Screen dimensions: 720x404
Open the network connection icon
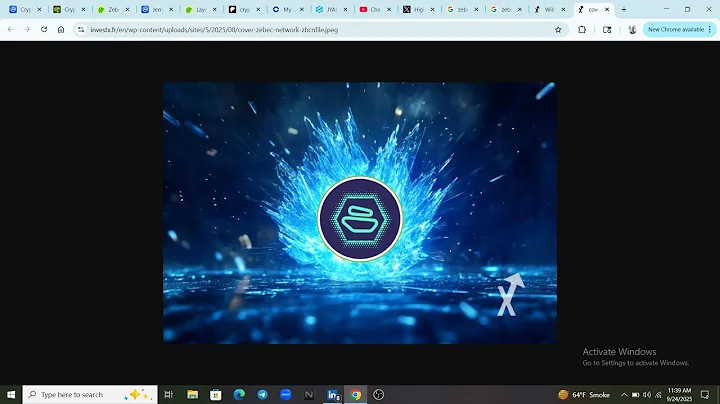[x=658, y=394]
